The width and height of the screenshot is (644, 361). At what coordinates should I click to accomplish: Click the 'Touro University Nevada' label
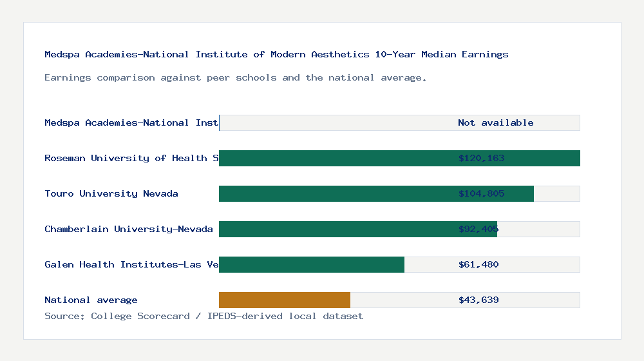111,193
